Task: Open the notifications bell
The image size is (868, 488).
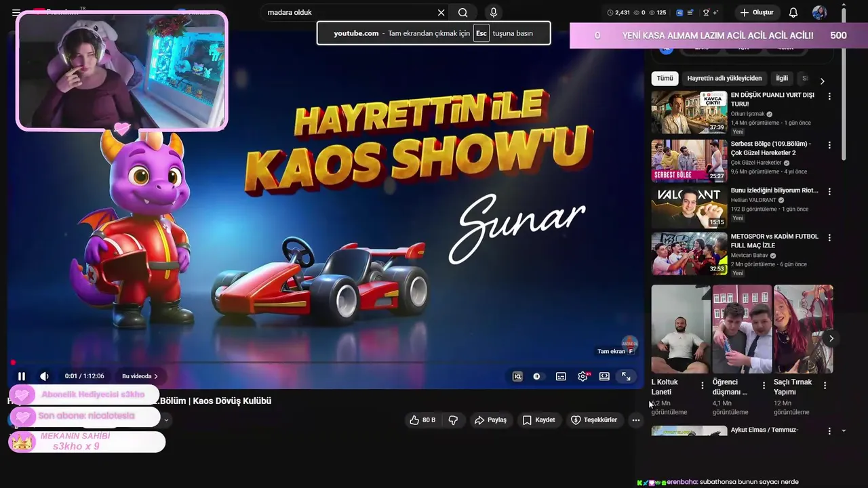Action: 793,12
